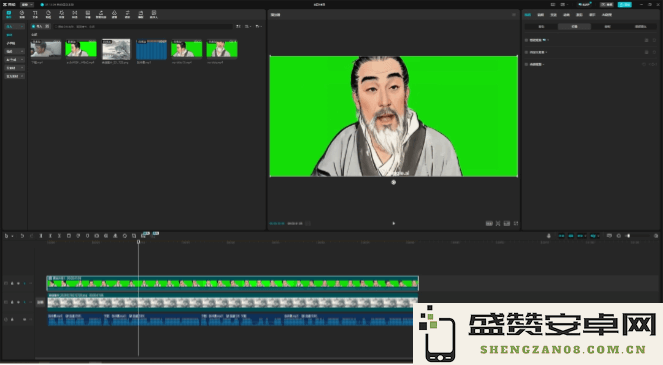This screenshot has width=663, height=365.
Task: Toggle visibility of the green-screen video track
Action: coord(18,283)
